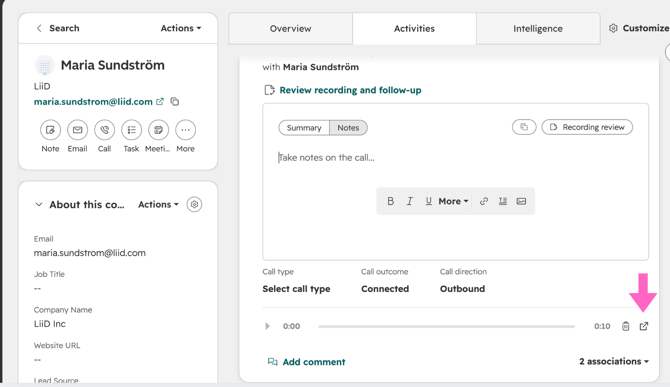This screenshot has width=670, height=387.
Task: Open the Intelligence tab
Action: [538, 29]
